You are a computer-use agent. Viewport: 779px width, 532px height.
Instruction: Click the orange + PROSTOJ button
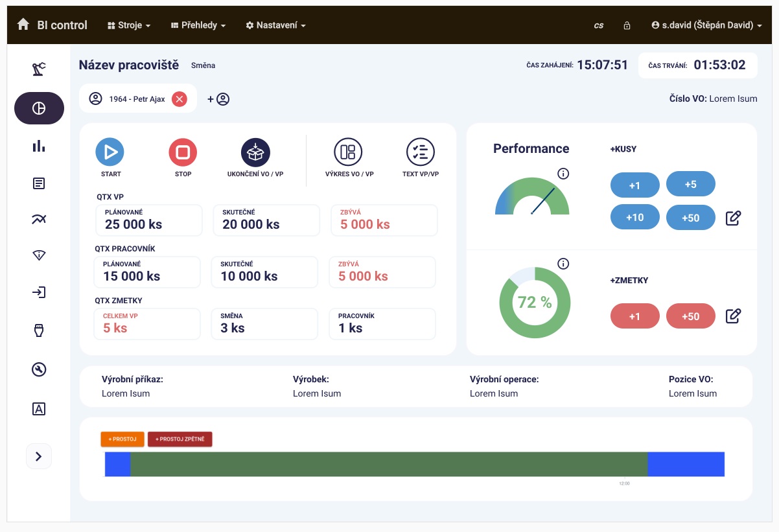(x=122, y=439)
